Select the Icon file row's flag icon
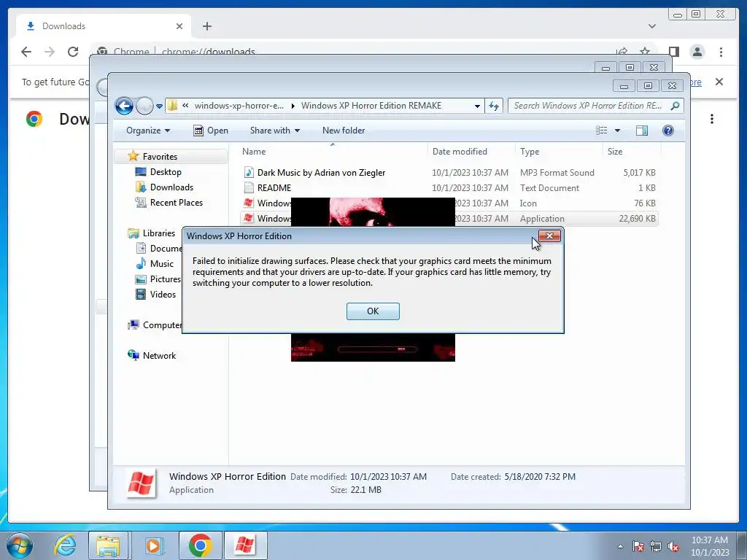This screenshot has width=747, height=560. point(248,203)
